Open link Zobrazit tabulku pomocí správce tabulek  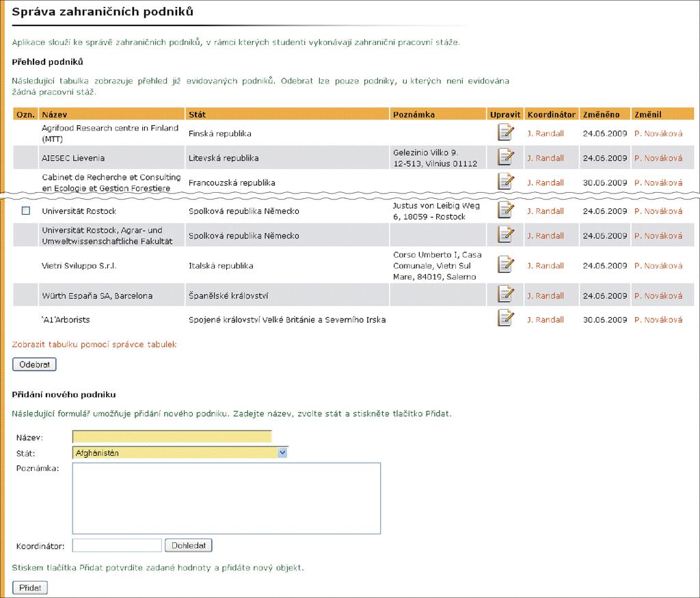(x=94, y=344)
